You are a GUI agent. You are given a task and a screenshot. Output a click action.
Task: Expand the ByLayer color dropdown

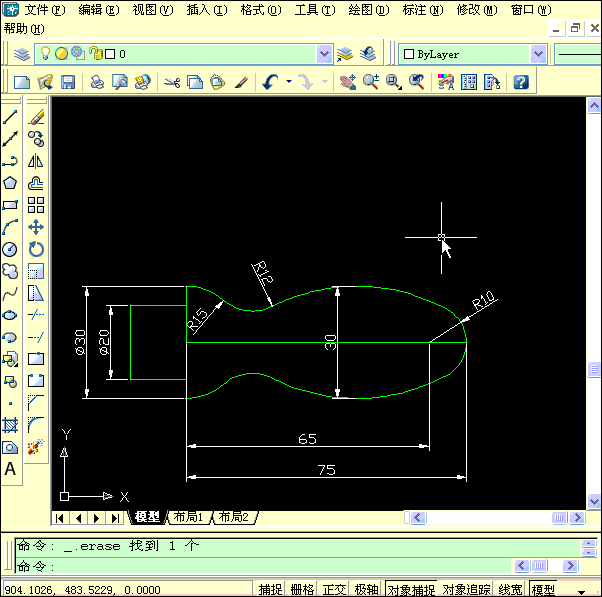pyautogui.click(x=539, y=54)
